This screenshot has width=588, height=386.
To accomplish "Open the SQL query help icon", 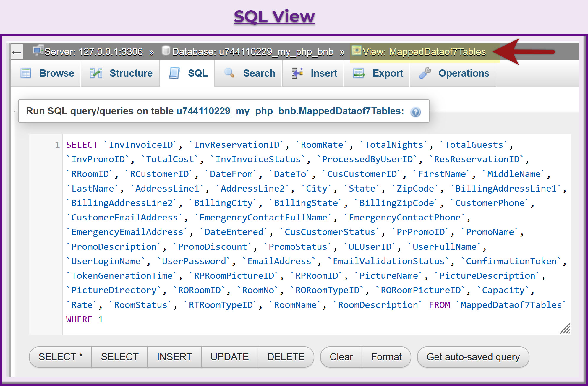I will pos(415,112).
